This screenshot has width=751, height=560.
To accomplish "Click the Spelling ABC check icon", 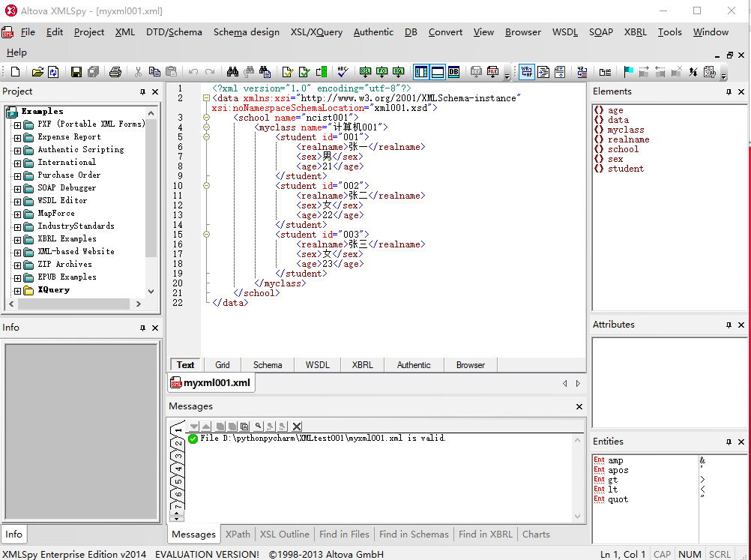I will [343, 72].
